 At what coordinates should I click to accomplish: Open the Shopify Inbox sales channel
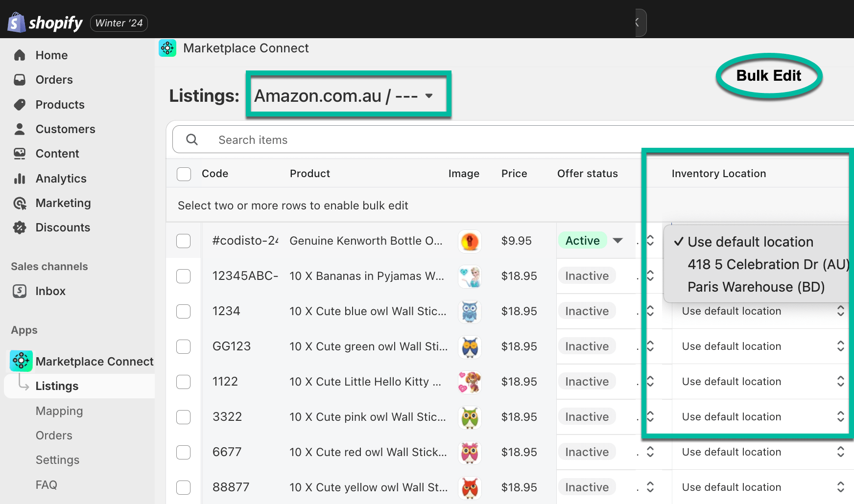pos(50,291)
